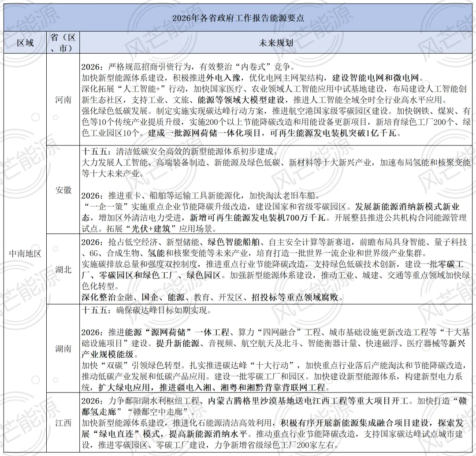This screenshot has width=476, height=456.
Task: Click the text "光伏+建筑" in Anhui row
Action: point(151,229)
